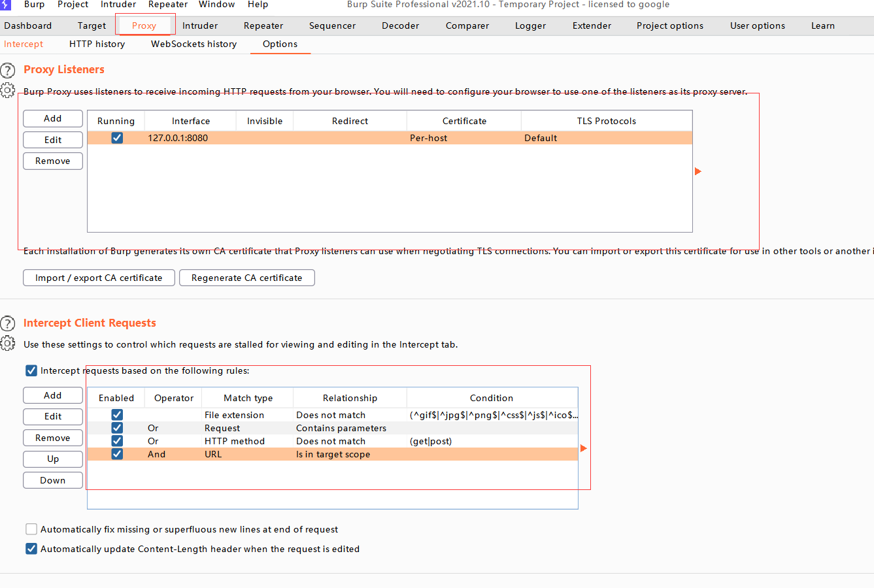Toggle the URL in target scope checkbox
This screenshot has height=588, width=874.
117,454
